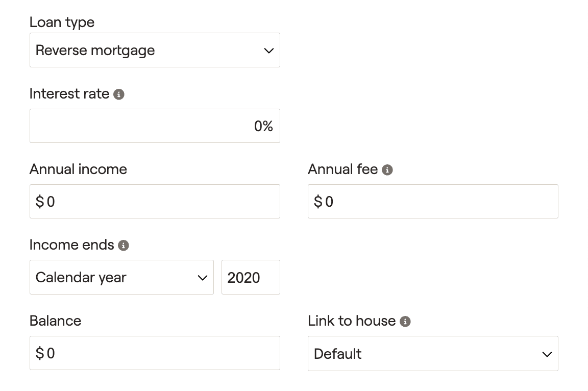Click the Link to house label text
The height and width of the screenshot is (391, 588).
pyautogui.click(x=352, y=321)
